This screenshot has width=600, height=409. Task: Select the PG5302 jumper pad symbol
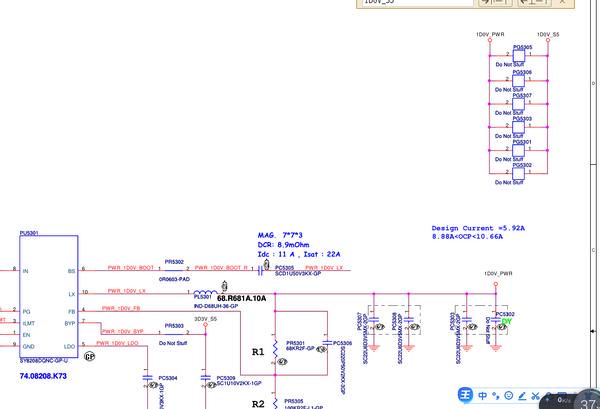518,173
